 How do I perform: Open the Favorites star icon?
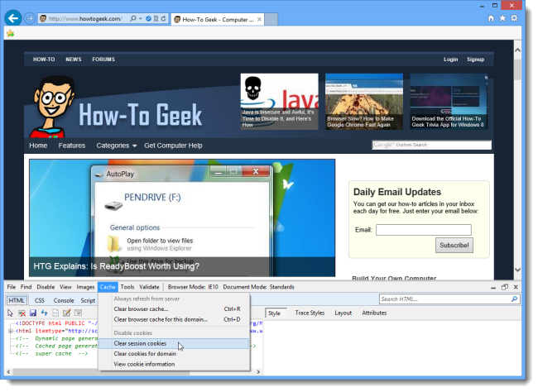[x=502, y=18]
